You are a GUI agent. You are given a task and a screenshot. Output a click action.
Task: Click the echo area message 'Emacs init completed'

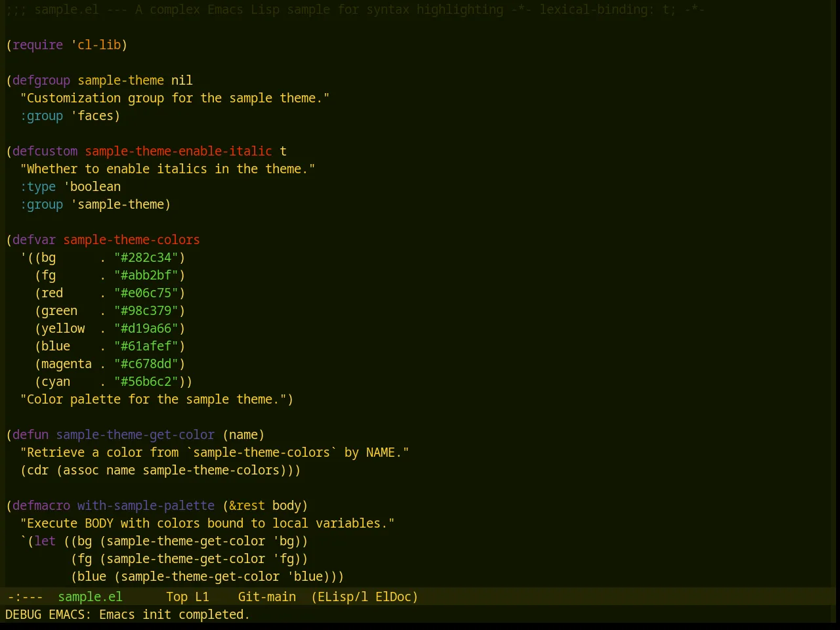[x=175, y=614]
